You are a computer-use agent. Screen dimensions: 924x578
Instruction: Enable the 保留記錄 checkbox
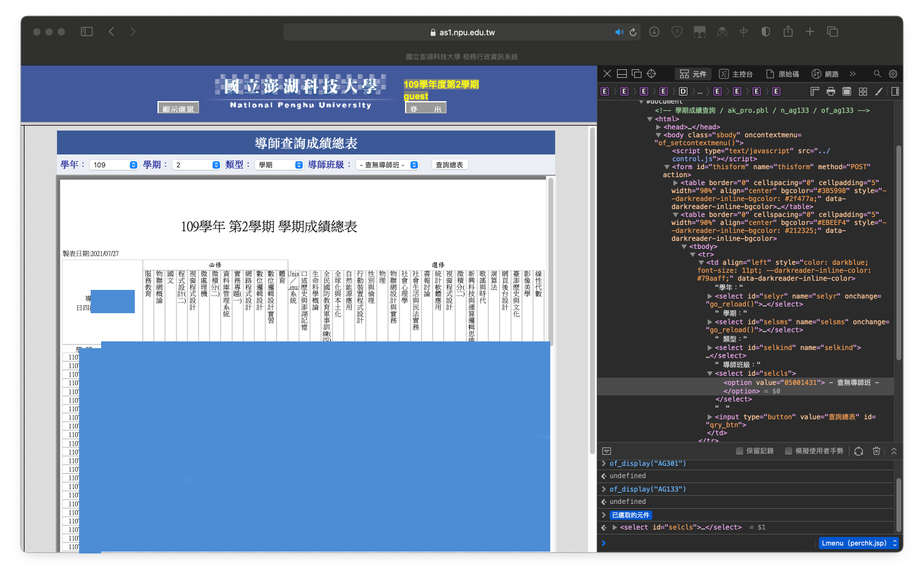tap(740, 451)
